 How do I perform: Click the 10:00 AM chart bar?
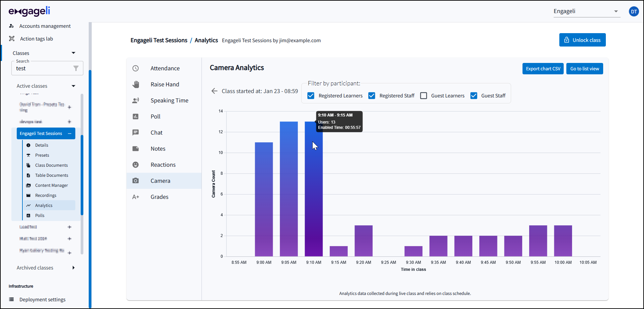(563, 241)
